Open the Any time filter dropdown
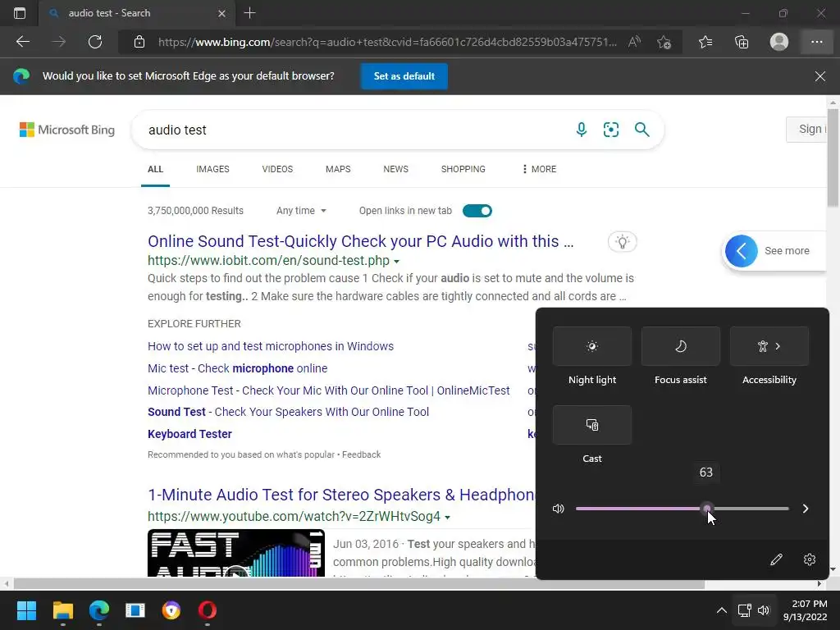 tap(301, 211)
